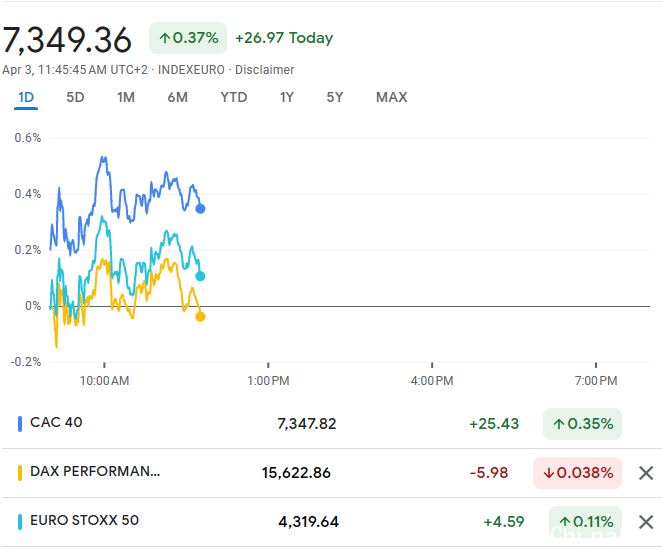Open the CAC 40 index row

[x=331, y=423]
